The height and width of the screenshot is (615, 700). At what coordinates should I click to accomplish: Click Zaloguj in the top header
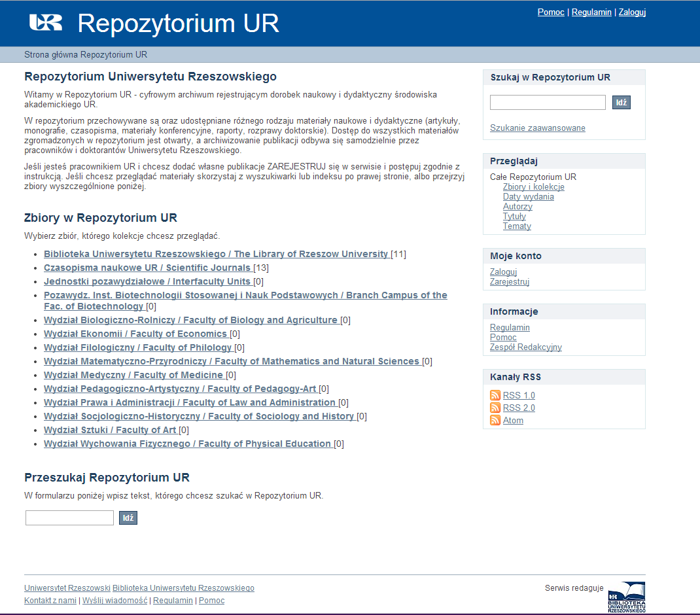pyautogui.click(x=632, y=12)
